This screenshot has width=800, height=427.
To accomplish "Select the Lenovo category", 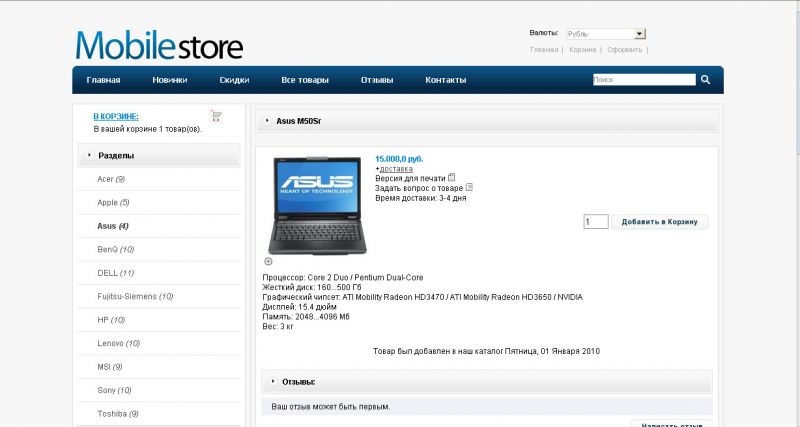I will pyautogui.click(x=118, y=343).
